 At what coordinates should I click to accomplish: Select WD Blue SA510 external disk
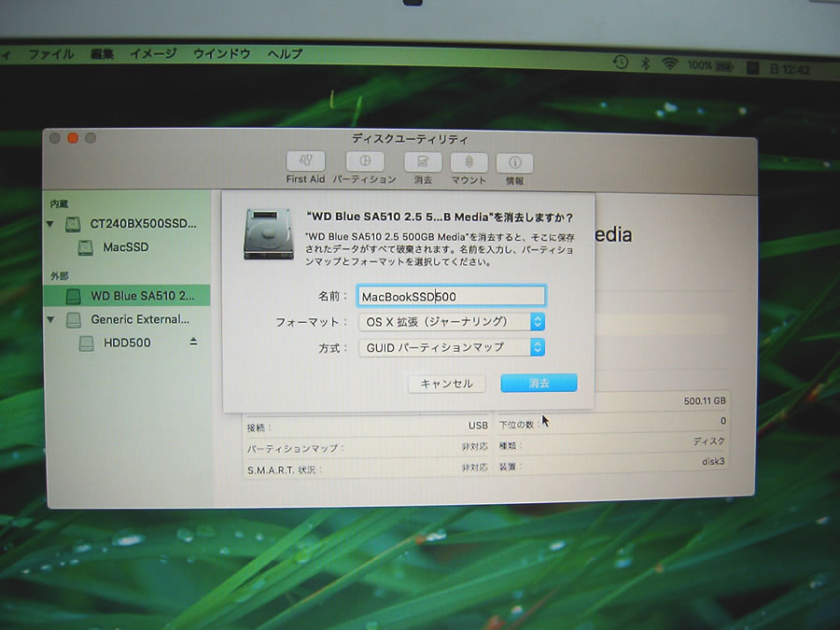point(127,295)
